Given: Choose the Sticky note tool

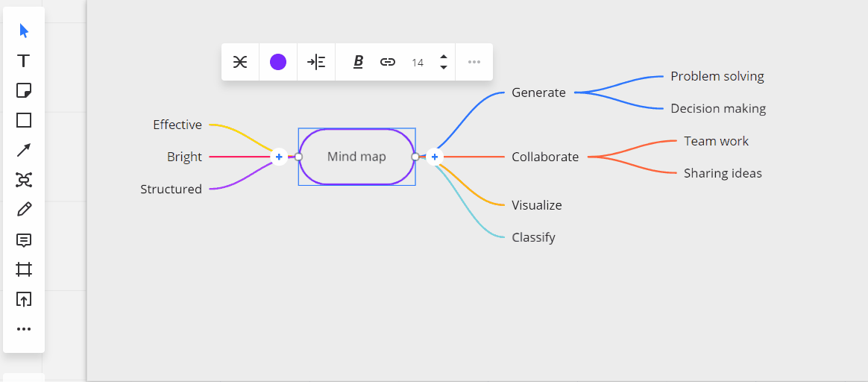Looking at the screenshot, I should click(24, 90).
